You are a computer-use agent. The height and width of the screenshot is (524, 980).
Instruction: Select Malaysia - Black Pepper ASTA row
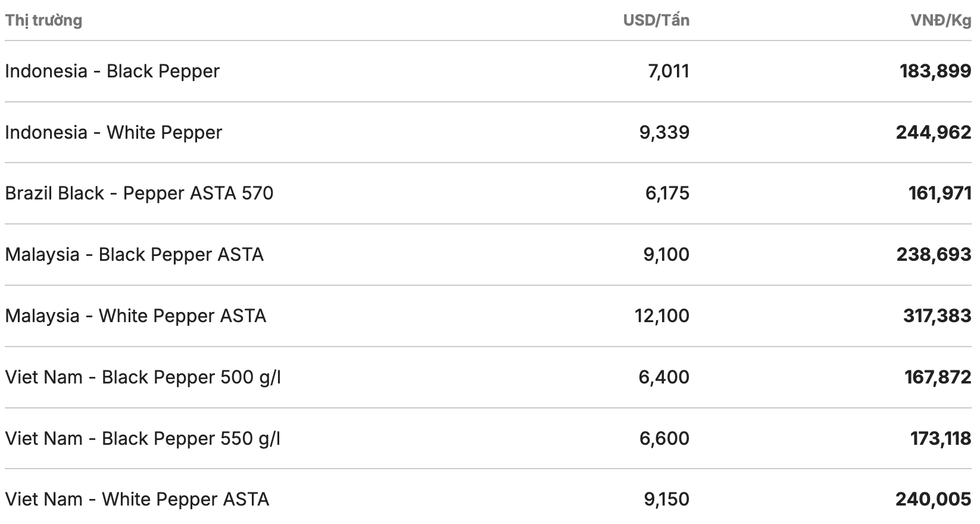tap(135, 255)
